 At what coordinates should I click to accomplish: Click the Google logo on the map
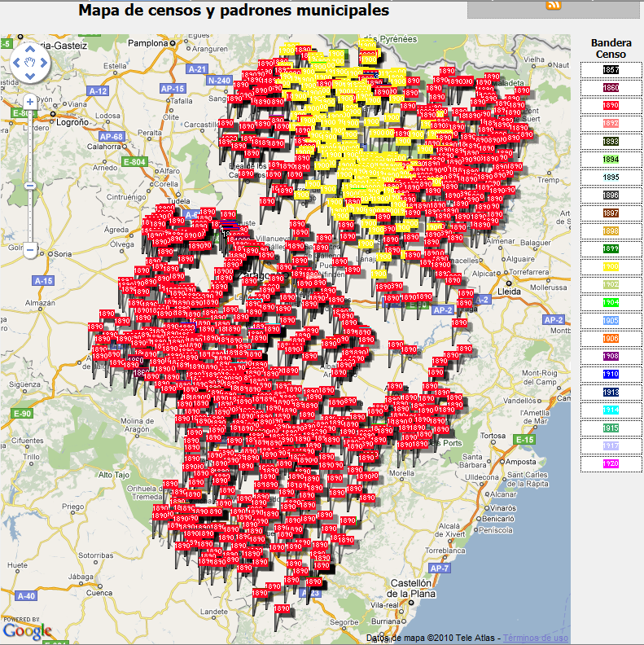[27, 630]
